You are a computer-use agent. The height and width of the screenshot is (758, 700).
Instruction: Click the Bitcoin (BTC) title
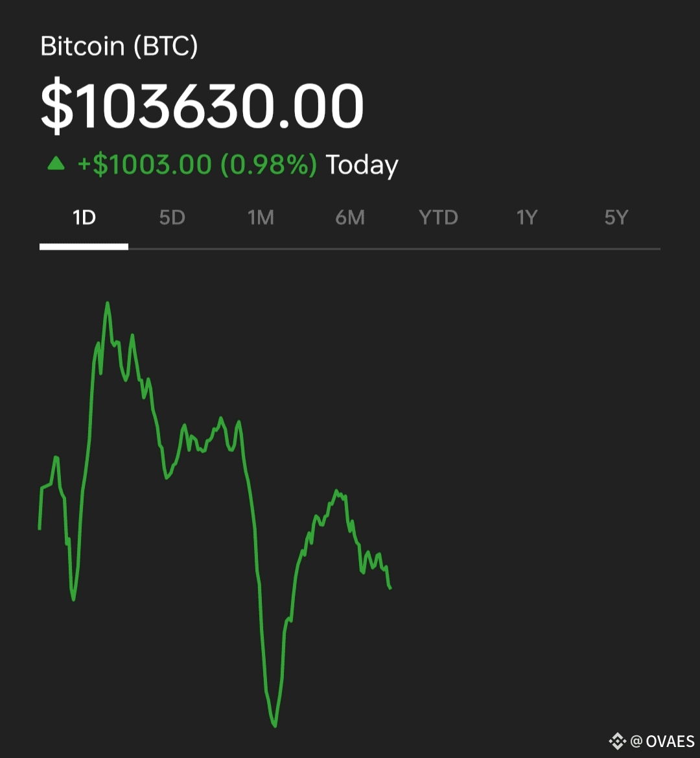pos(119,46)
